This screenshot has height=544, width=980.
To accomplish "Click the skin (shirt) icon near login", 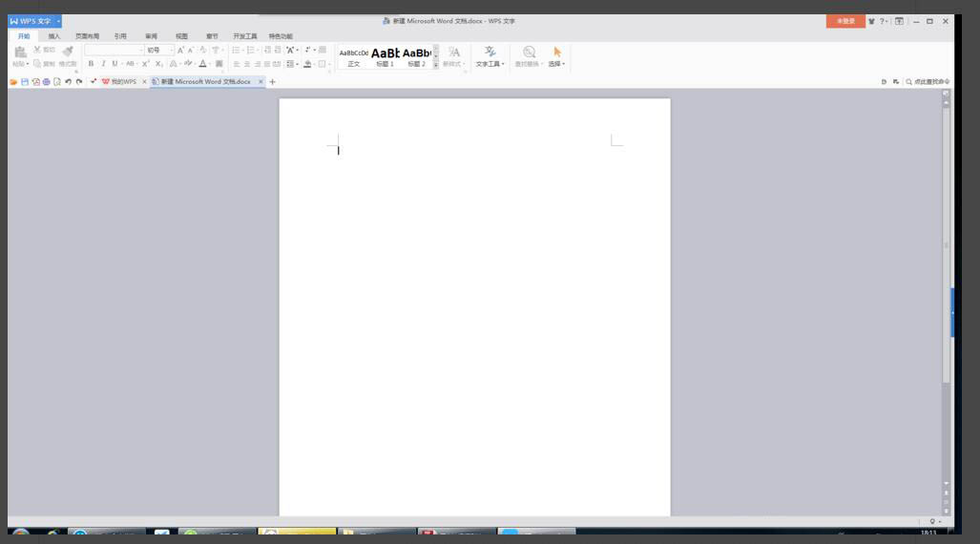I will [872, 21].
